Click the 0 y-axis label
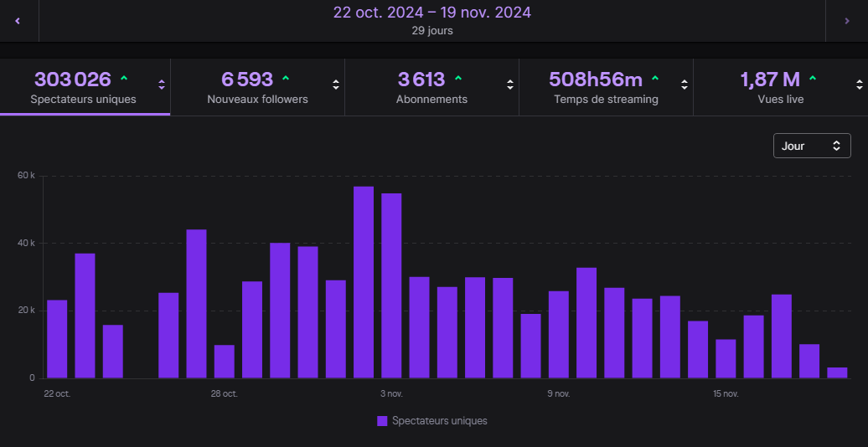868x447 pixels. tap(32, 378)
